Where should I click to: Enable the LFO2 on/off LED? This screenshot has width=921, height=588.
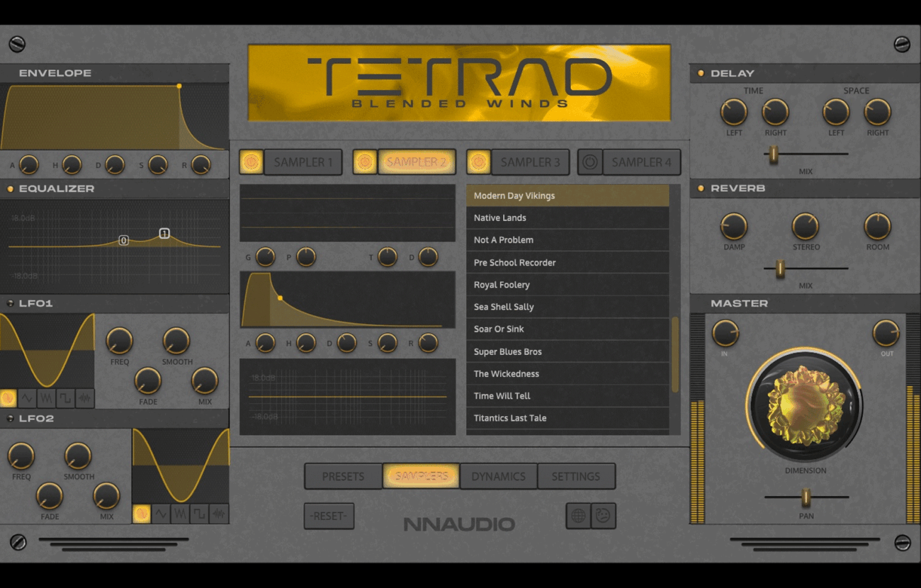(x=10, y=419)
